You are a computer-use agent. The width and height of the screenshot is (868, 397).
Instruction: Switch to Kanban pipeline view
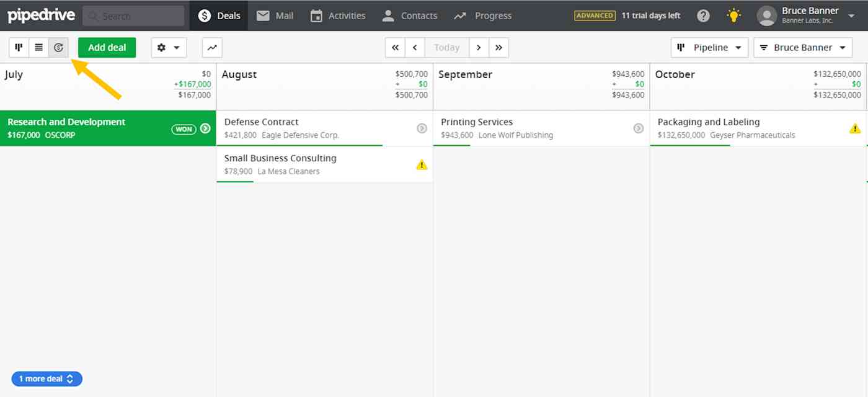point(18,47)
